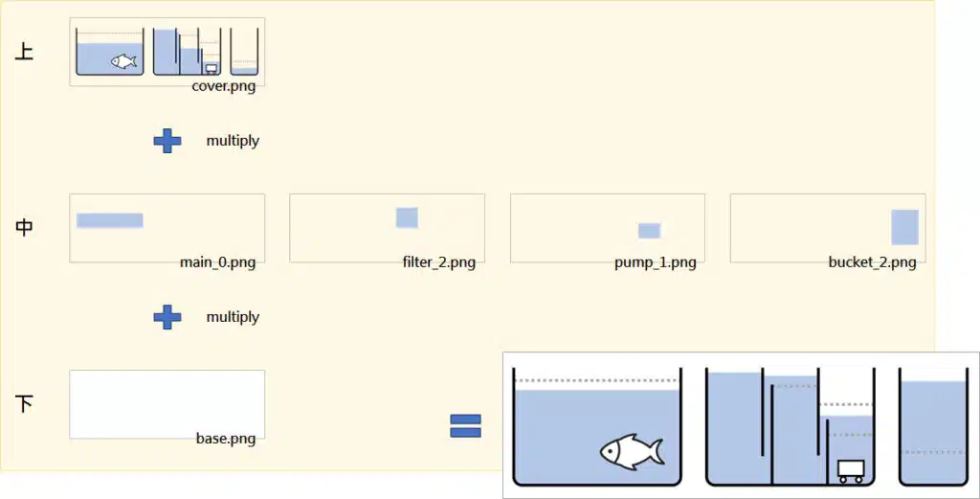Select the filter_2.png layer image

pos(387,228)
